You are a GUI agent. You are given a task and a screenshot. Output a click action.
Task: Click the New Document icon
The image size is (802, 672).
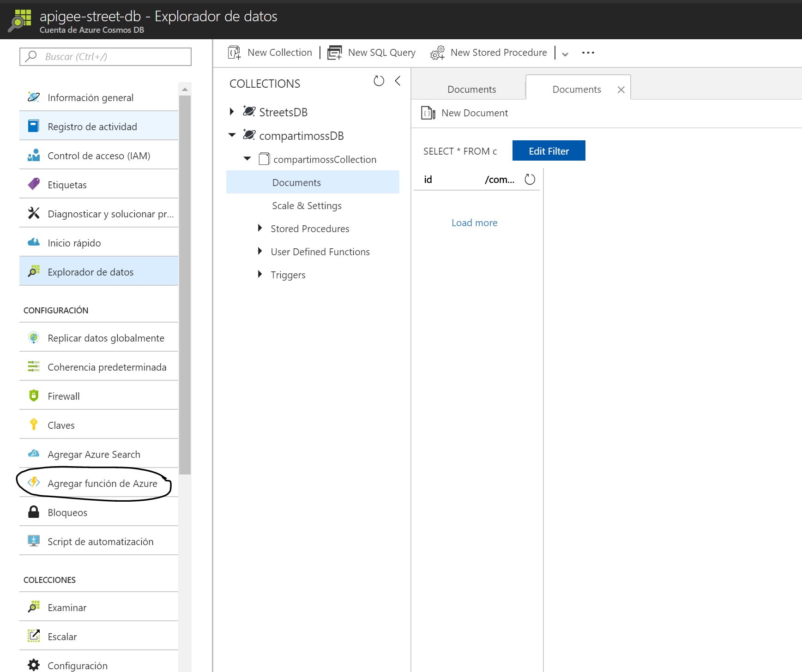[x=428, y=113]
